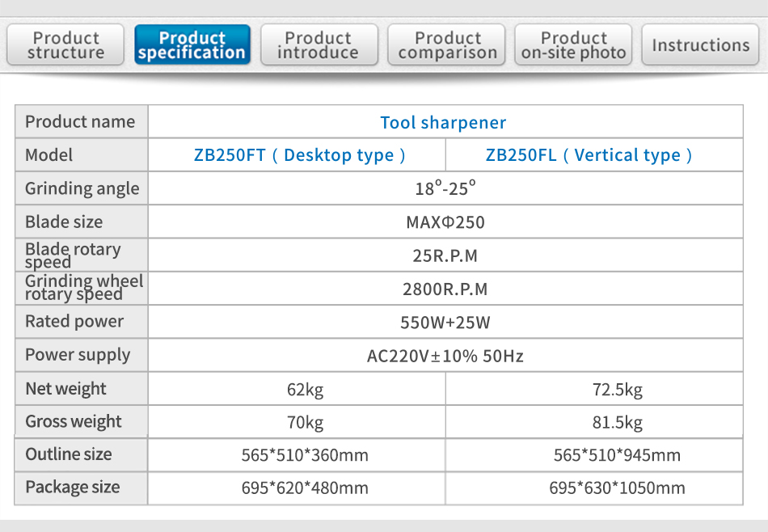The width and height of the screenshot is (768, 532).
Task: Select the ZB250FT Desktop type model
Action: click(x=299, y=155)
